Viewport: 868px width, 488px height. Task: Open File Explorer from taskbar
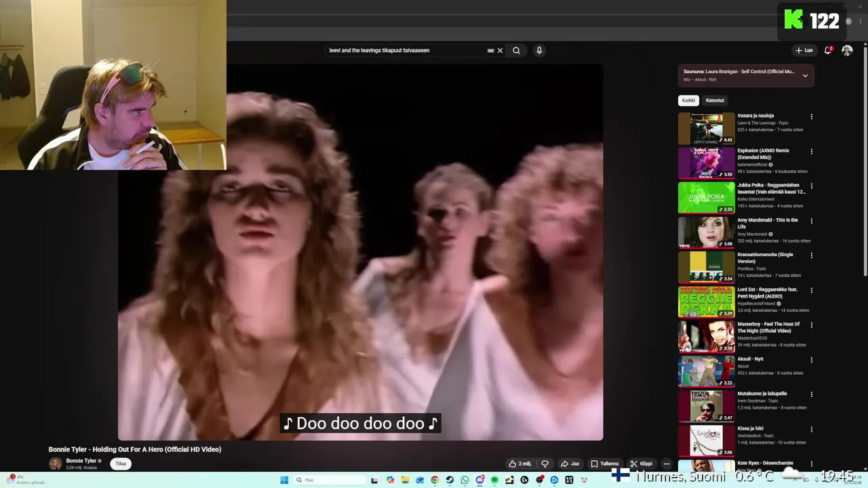(x=405, y=480)
